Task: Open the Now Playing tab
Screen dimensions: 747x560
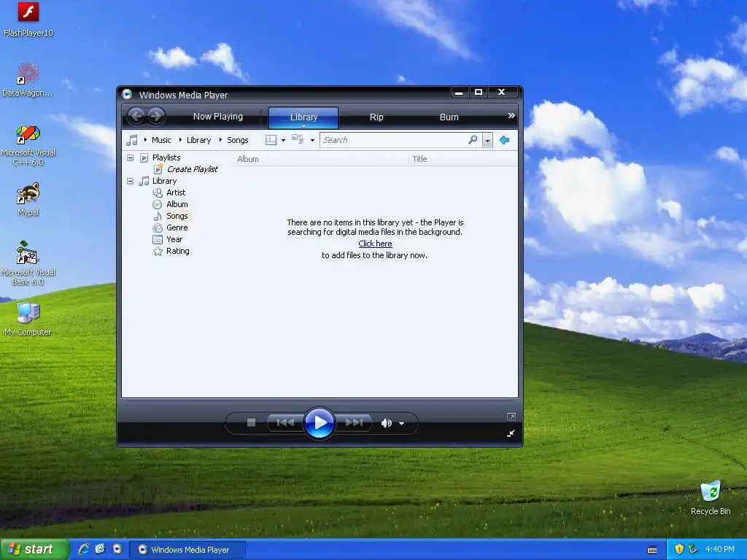Action: (217, 117)
